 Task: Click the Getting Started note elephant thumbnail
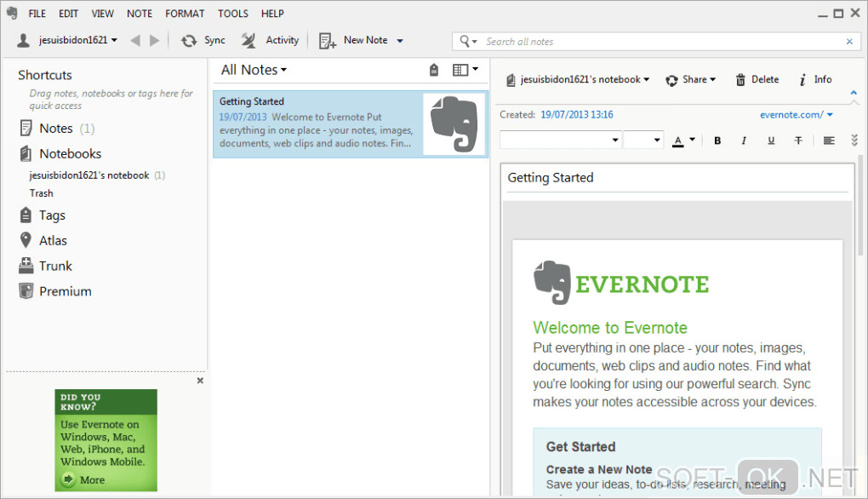point(454,124)
